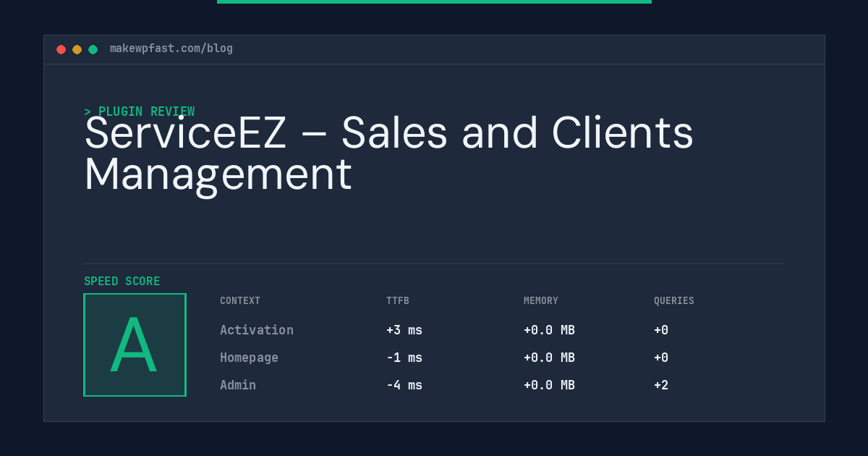Click the QUERIES column header

(x=674, y=301)
